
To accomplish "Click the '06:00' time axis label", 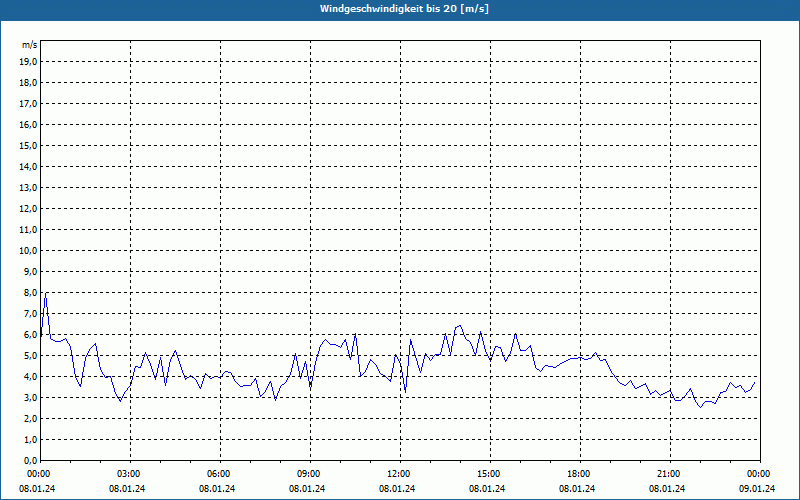I will click(x=220, y=474).
